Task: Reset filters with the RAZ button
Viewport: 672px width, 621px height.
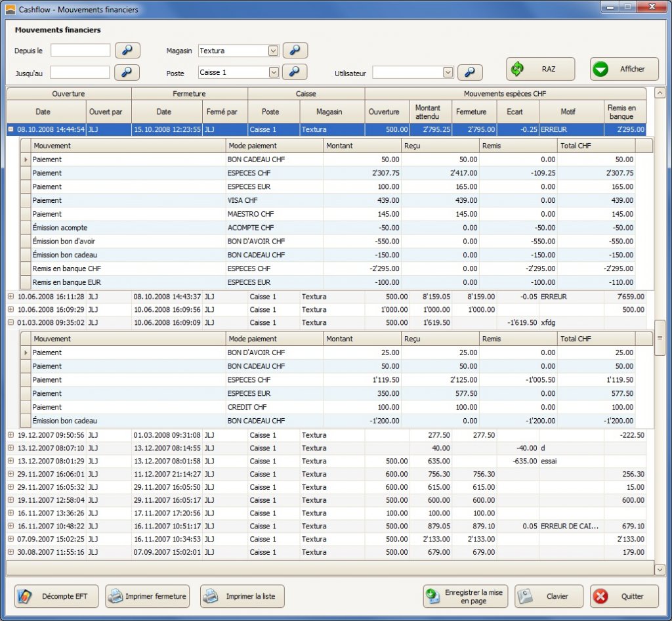Action: click(540, 69)
